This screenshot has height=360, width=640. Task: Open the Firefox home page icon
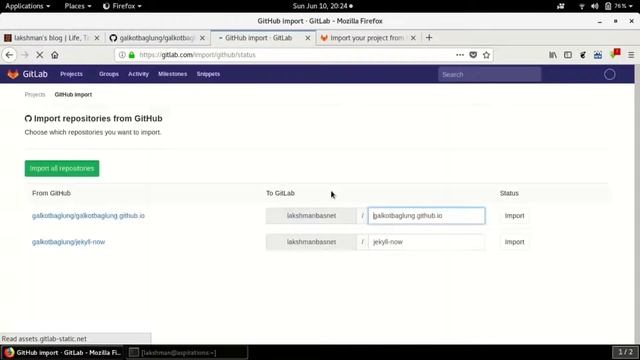tap(55, 55)
